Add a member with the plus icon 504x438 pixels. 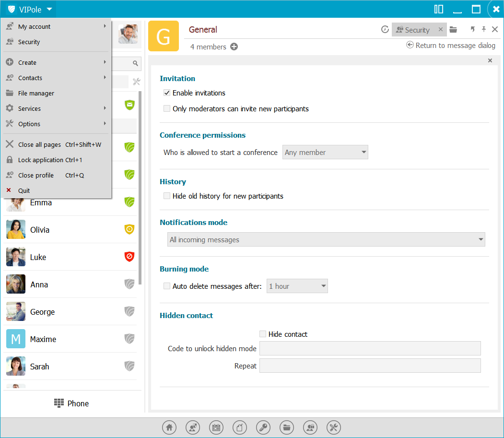tap(234, 47)
